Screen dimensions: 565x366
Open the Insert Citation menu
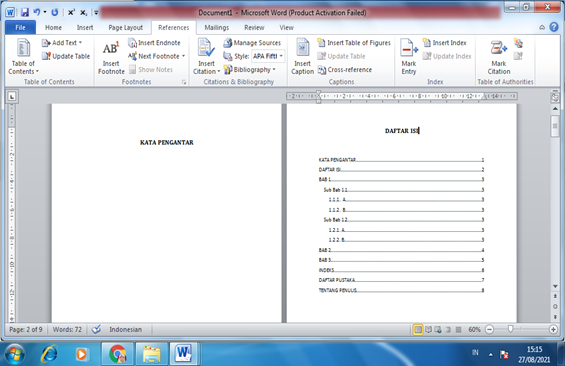[x=206, y=57]
